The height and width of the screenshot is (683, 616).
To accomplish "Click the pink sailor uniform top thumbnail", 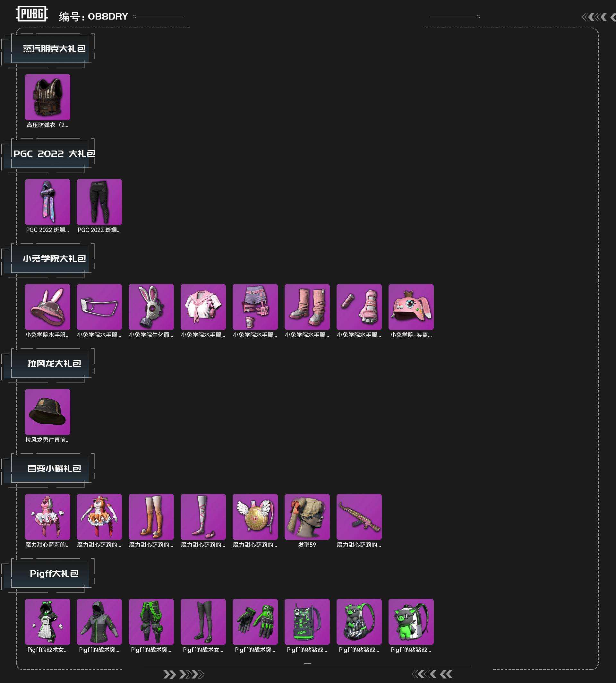I will (x=203, y=307).
